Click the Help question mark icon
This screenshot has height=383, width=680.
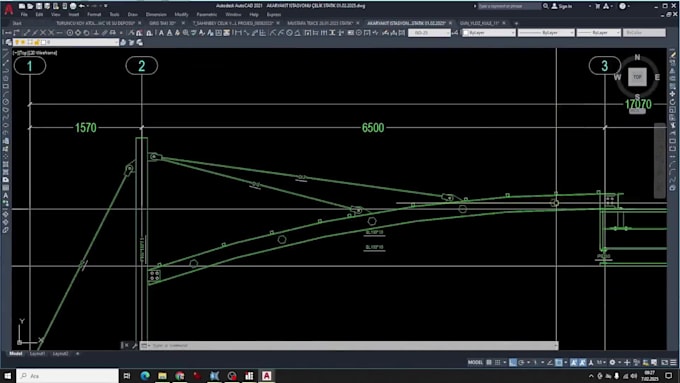623,6
